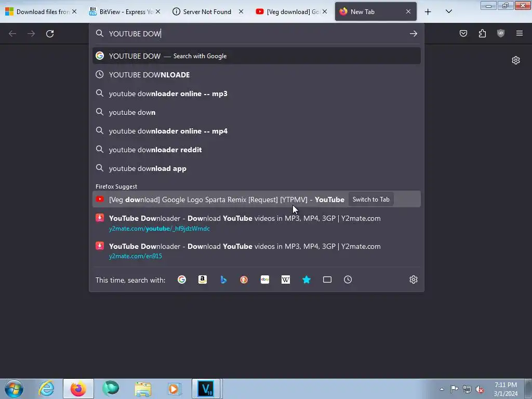Screen dimensions: 532x399
Task: Click the muted volume tray icon
Action: coord(480,389)
